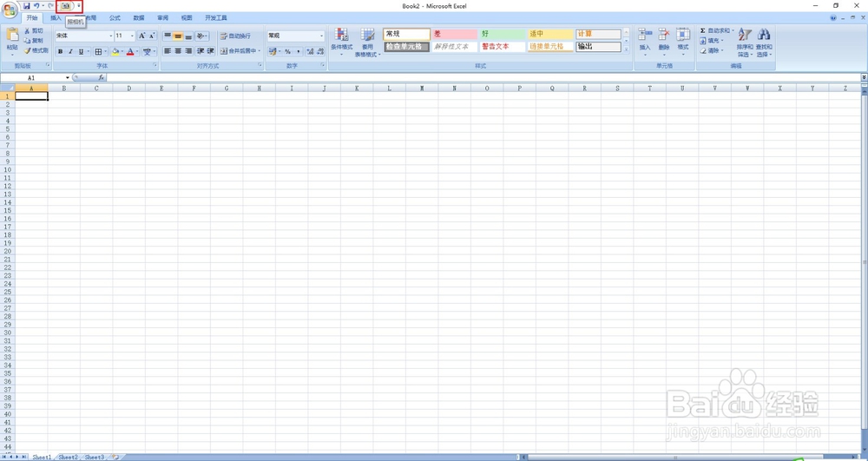This screenshot has height=461, width=868.
Task: Open the font size 11 dropdown
Action: pos(132,36)
